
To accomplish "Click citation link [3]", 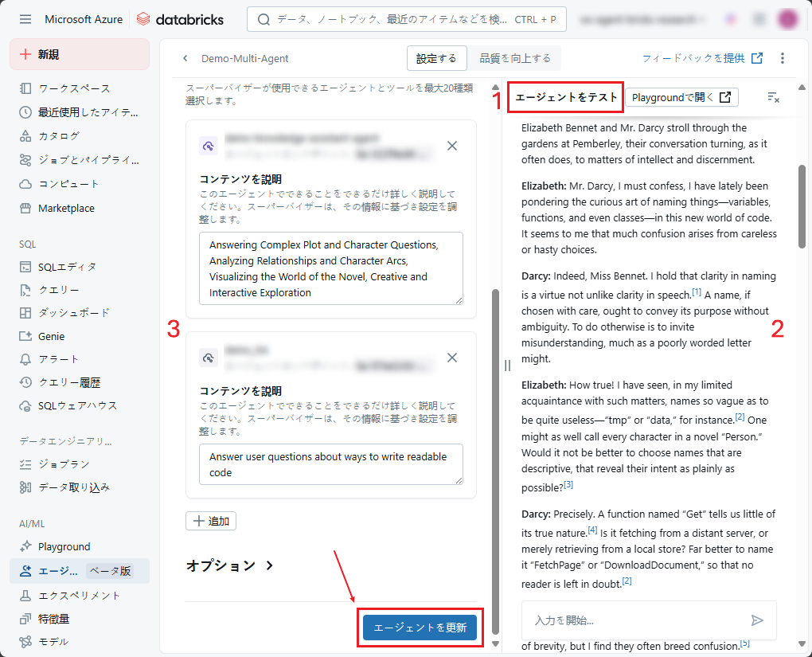I will (x=568, y=484).
